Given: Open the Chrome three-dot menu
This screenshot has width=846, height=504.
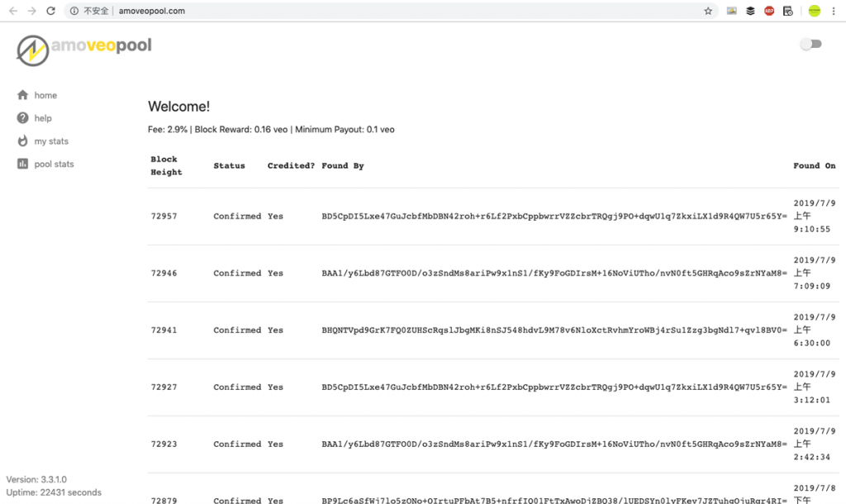Looking at the screenshot, I should click(834, 12).
